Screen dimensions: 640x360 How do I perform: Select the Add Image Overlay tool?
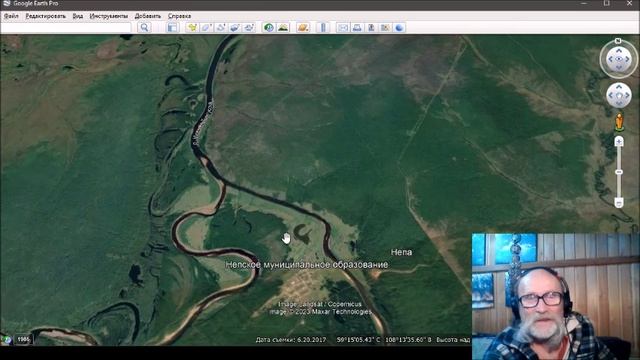pyautogui.click(x=235, y=27)
